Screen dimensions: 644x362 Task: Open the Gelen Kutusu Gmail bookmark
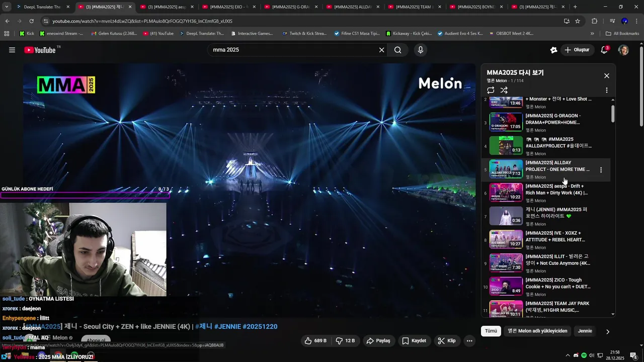click(x=114, y=34)
